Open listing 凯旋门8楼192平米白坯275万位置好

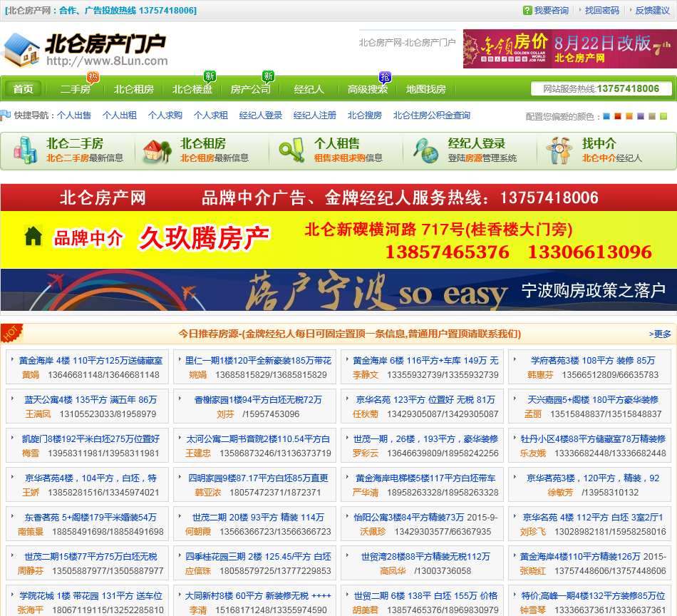[91, 439]
